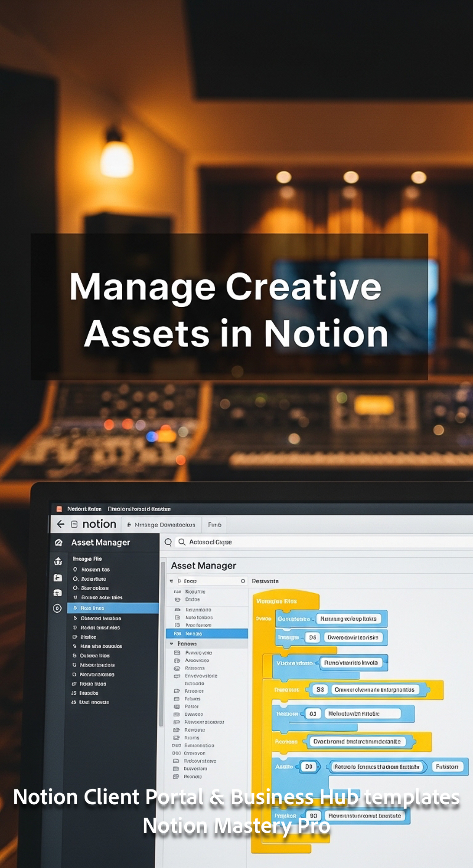Screen dimensions: 473x868
Task: Click the icon beside the 'Cnctoe' list row
Action: 177,599
